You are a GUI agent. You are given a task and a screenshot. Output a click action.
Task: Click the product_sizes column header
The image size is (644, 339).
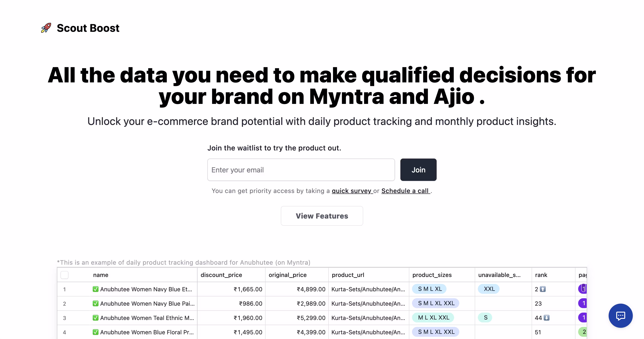point(432,275)
